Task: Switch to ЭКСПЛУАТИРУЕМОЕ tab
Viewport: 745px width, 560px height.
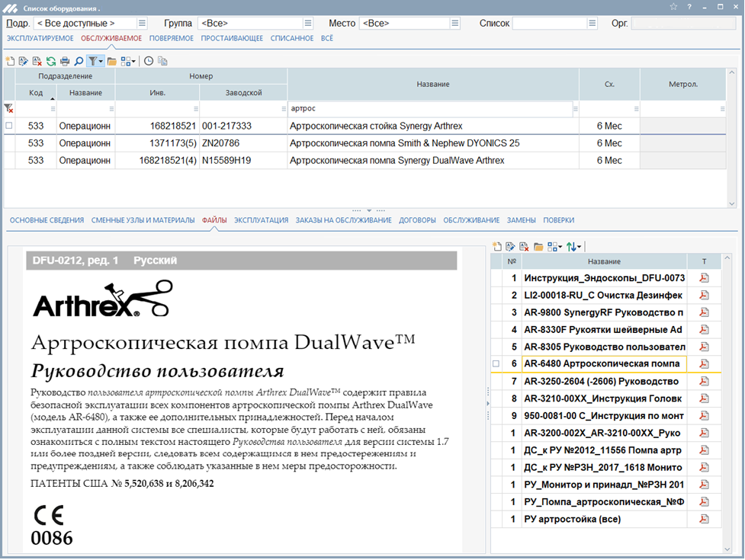Action: click(40, 38)
